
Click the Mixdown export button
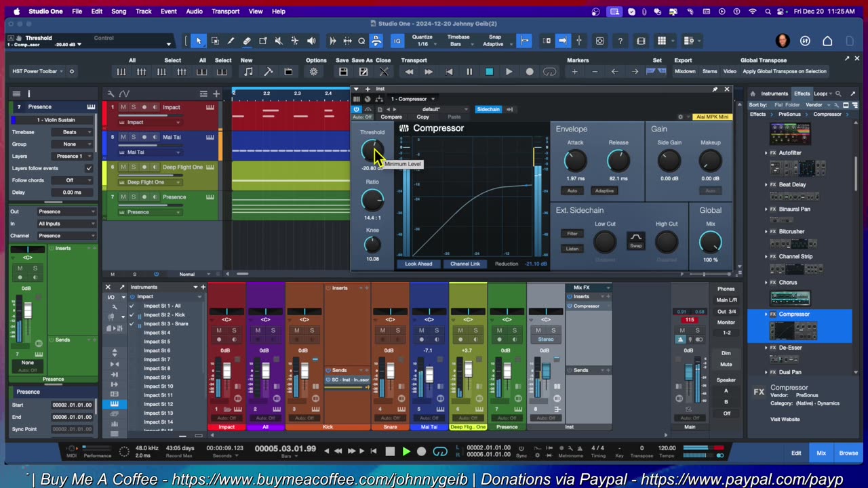click(685, 71)
